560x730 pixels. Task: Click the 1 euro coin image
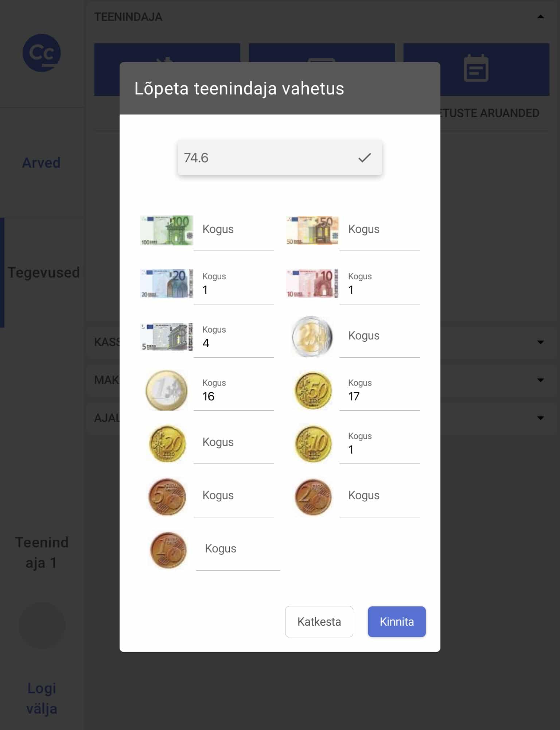[167, 390]
